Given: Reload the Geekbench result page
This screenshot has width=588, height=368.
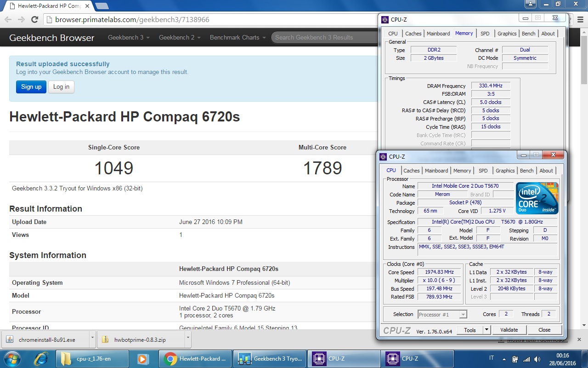Looking at the screenshot, I should 34,19.
